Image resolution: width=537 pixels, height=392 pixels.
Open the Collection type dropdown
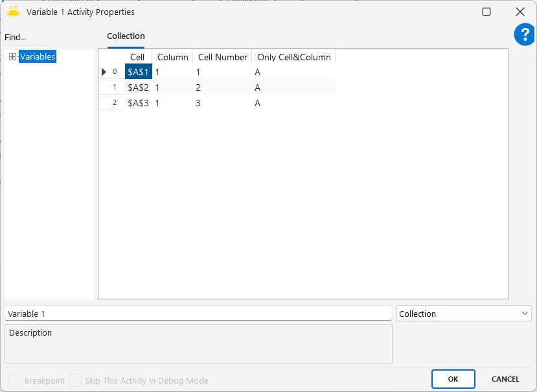tap(464, 314)
